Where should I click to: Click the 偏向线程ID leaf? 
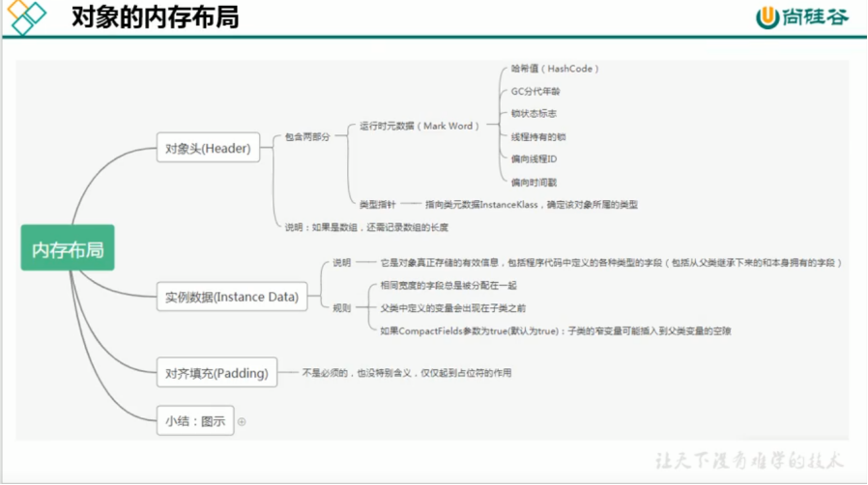(x=534, y=159)
